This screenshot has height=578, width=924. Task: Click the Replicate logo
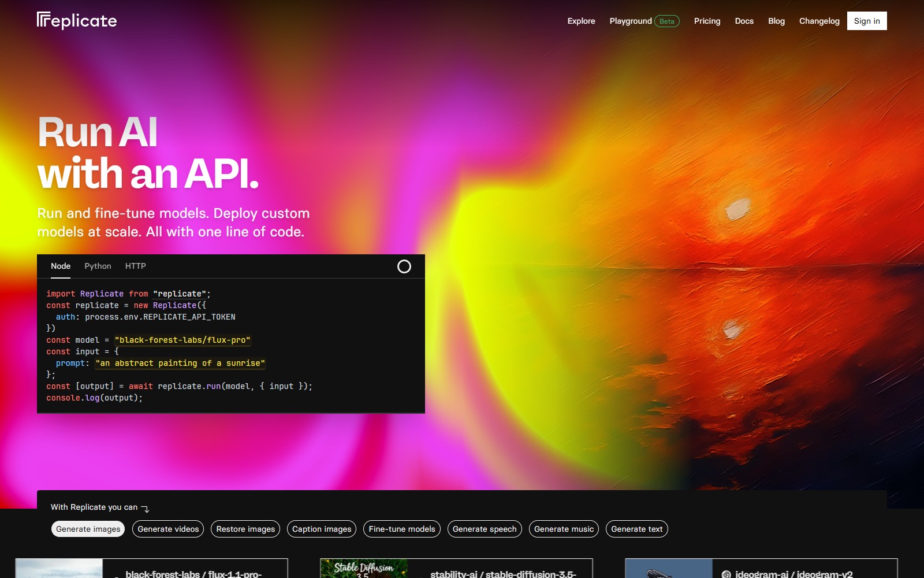click(77, 21)
